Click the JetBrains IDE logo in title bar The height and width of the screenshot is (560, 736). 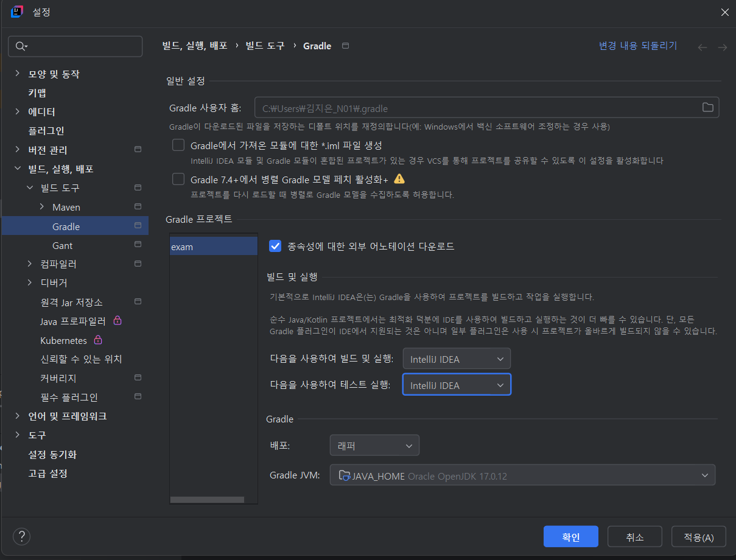(17, 12)
